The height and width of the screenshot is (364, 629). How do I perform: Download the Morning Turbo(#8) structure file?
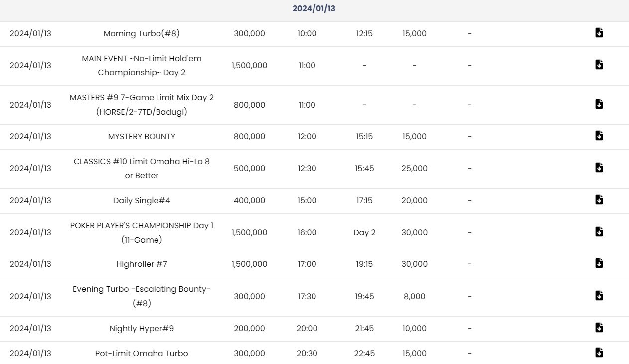click(x=599, y=33)
